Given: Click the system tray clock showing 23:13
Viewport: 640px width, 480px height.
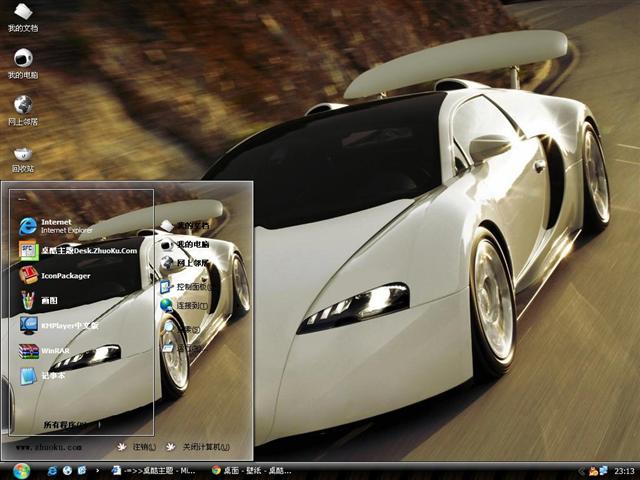Looking at the screenshot, I should (x=624, y=470).
